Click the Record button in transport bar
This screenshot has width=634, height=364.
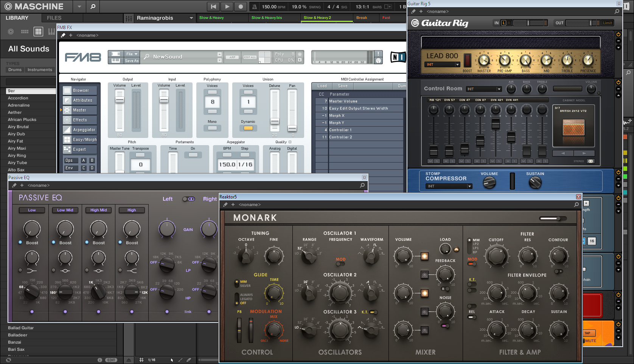241,6
